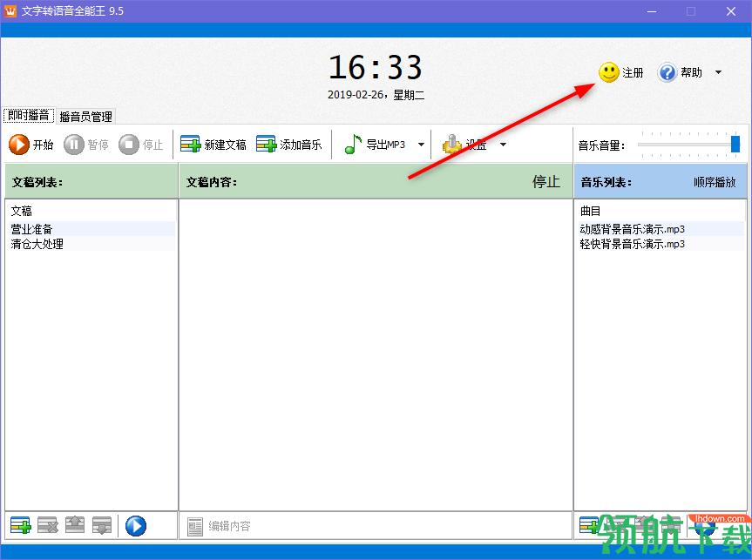
Task: Click the add music icon below 音乐列表
Action: [589, 526]
